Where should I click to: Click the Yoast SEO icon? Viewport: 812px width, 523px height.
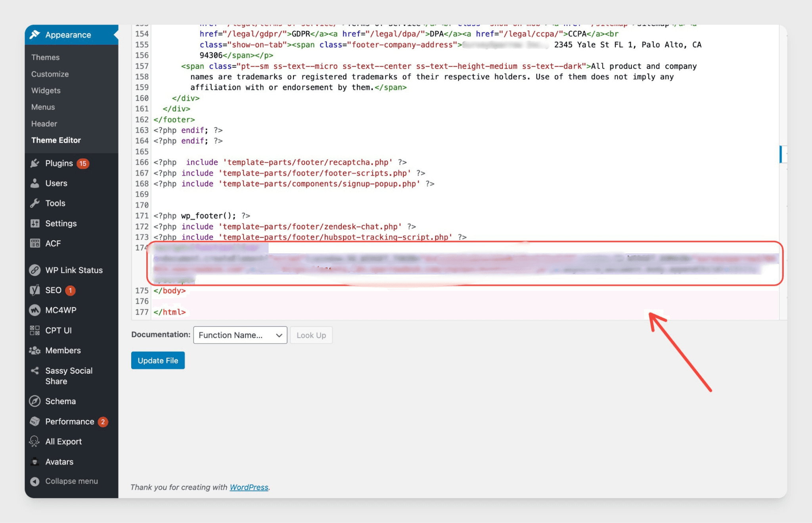pos(35,290)
